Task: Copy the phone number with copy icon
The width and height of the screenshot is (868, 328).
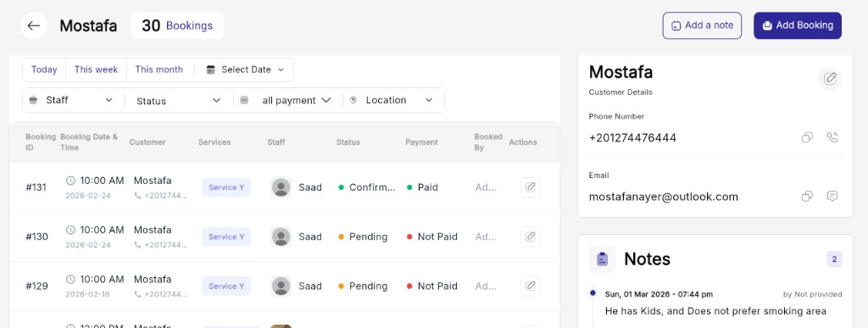Action: point(807,137)
